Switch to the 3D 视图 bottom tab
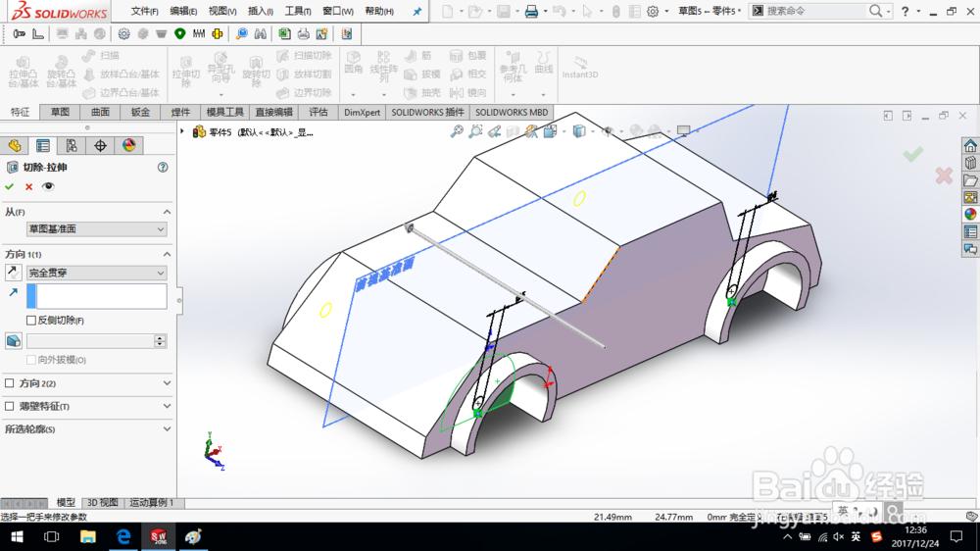This screenshot has width=980, height=551. click(103, 503)
